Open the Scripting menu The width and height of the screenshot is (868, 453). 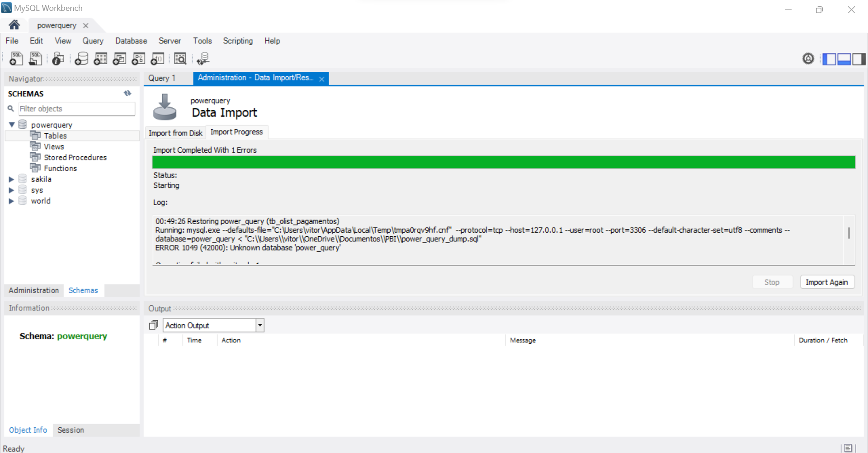(238, 41)
